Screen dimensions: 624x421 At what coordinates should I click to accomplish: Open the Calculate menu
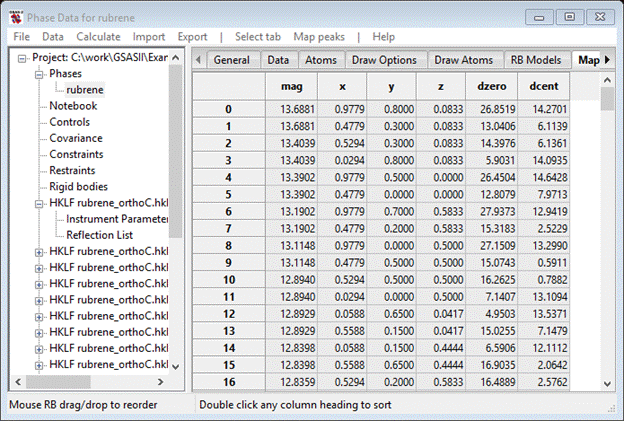tap(98, 37)
